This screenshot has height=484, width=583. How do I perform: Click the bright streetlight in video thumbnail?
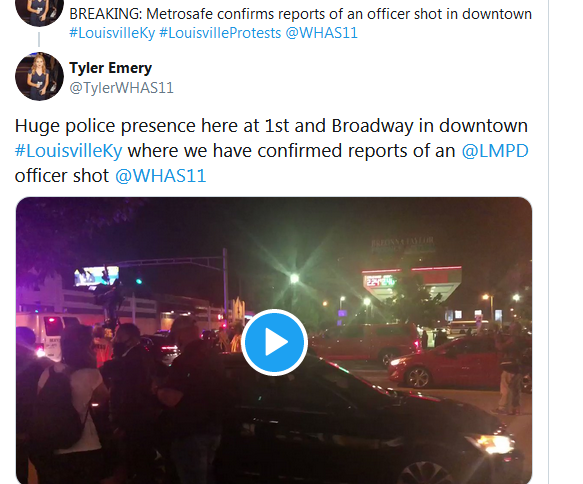click(294, 278)
